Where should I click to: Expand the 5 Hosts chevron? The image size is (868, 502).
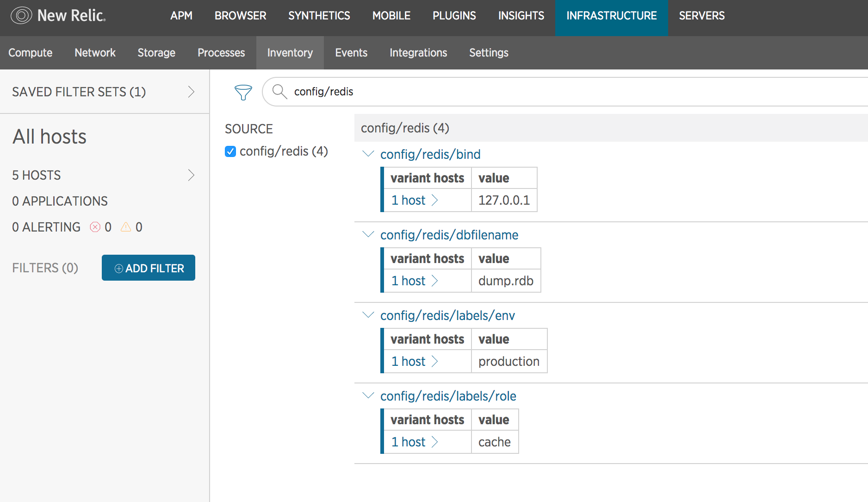(x=191, y=175)
